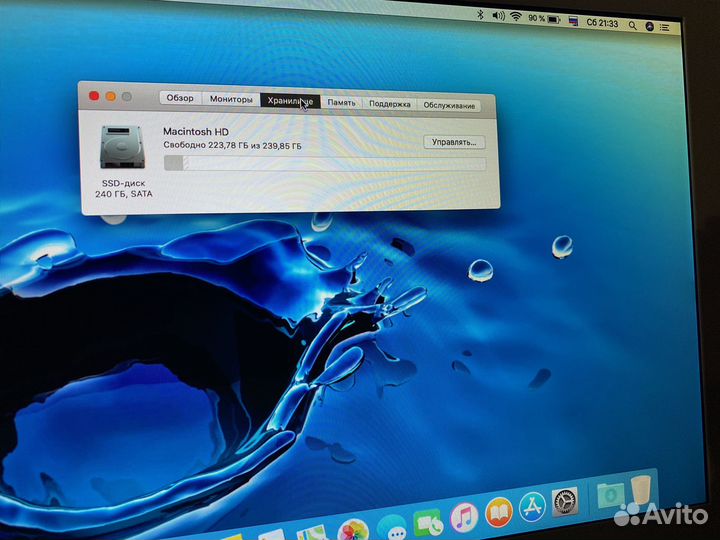Open the Russian flag input menu

point(573,21)
